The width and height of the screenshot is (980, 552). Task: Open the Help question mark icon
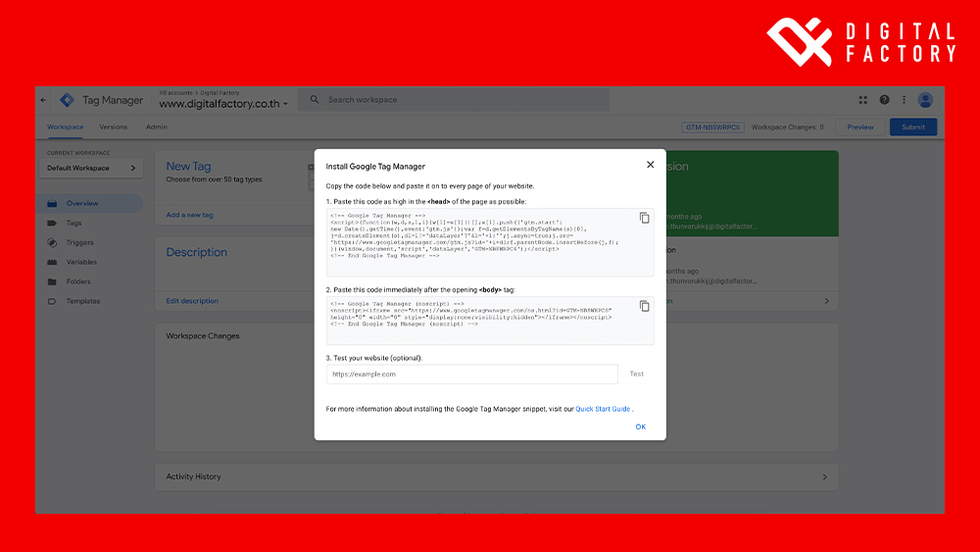pyautogui.click(x=884, y=100)
